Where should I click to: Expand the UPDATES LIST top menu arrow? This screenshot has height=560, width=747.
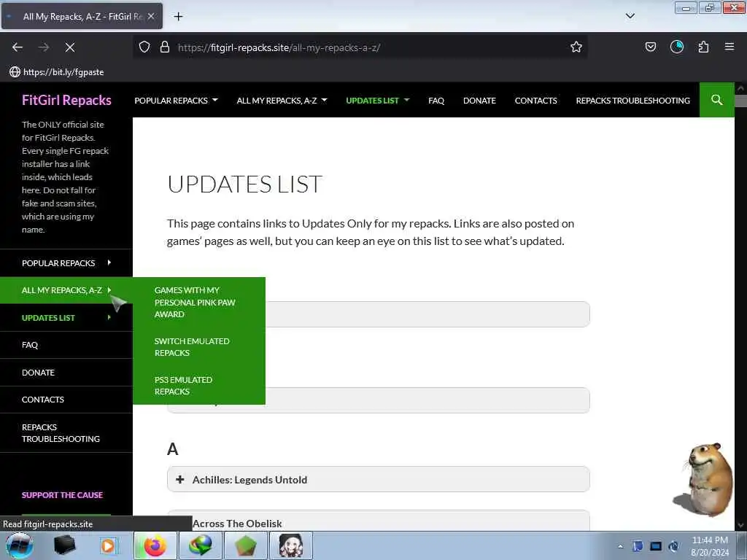pos(406,100)
